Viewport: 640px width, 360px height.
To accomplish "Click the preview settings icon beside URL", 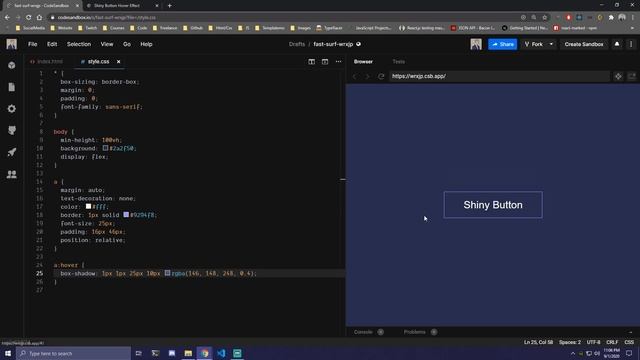I will (618, 76).
